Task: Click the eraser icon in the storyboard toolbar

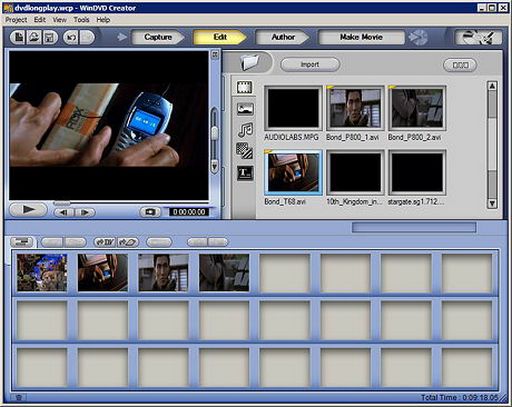Action: [x=128, y=242]
